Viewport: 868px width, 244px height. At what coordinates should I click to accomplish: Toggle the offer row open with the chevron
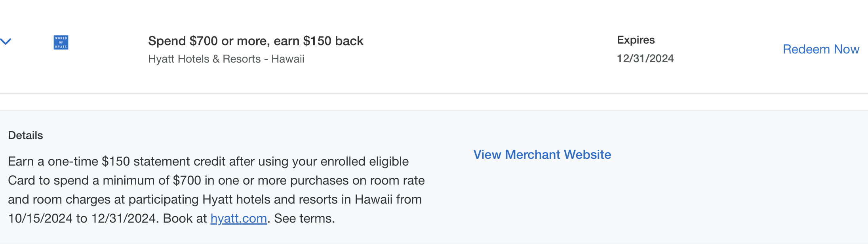point(6,41)
